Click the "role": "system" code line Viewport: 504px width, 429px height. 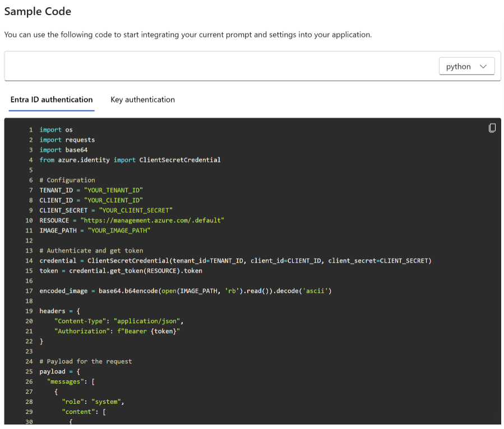(x=93, y=402)
